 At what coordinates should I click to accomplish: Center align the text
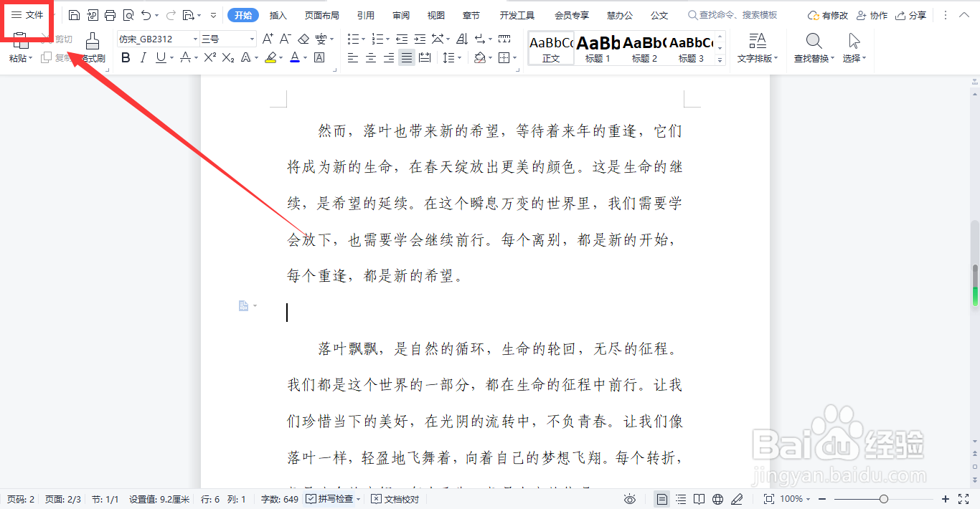[x=371, y=58]
